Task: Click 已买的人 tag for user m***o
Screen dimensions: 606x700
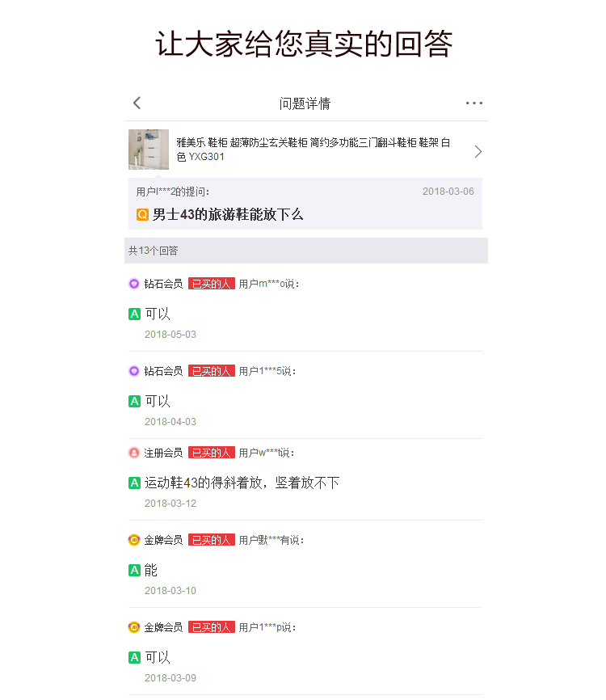Action: click(212, 284)
